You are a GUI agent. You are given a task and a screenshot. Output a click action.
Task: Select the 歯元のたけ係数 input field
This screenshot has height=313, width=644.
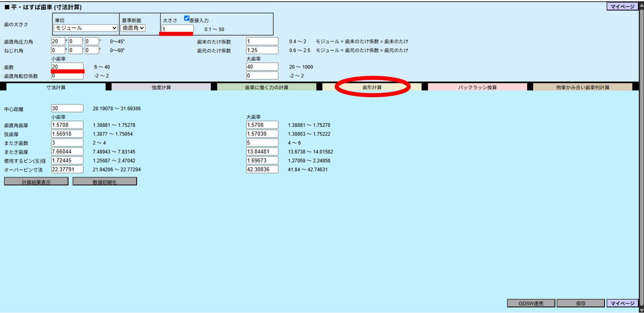pos(262,50)
